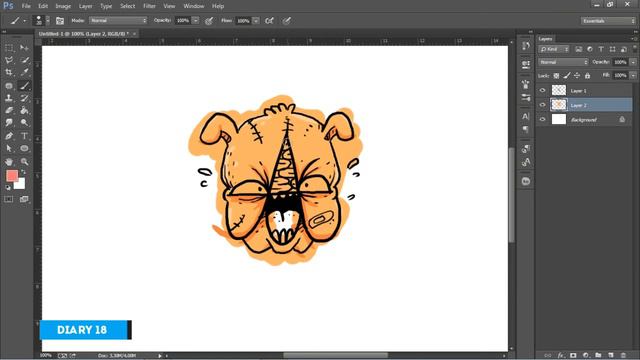Image resolution: width=640 pixels, height=360 pixels.
Task: Select the Path Selection tool
Action: point(9,148)
